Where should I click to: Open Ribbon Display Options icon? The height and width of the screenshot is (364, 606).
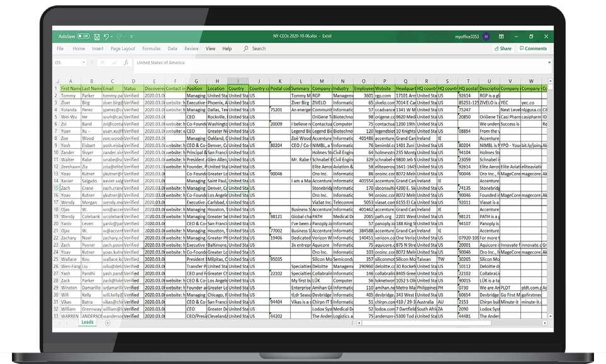point(502,36)
